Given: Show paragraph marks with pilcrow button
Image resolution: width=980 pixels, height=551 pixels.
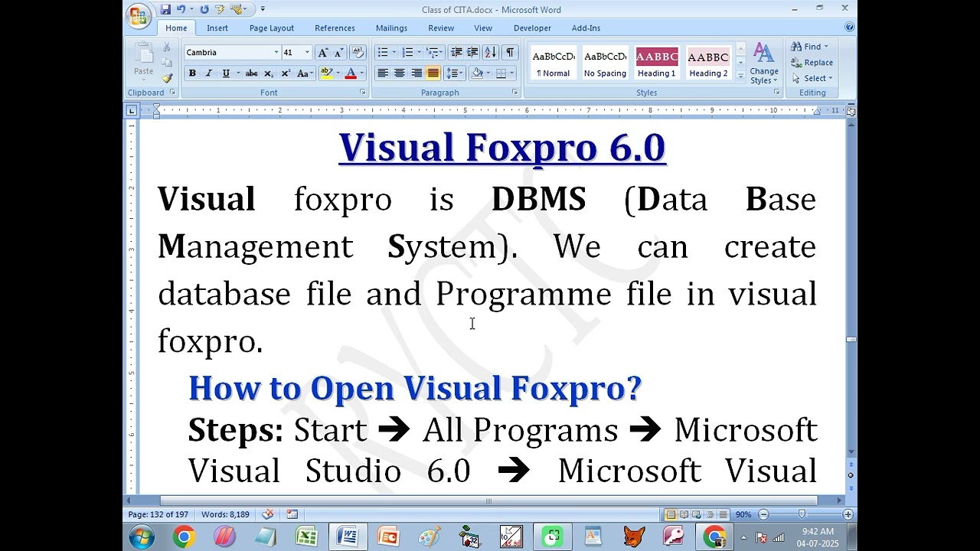Looking at the screenshot, I should 510,52.
